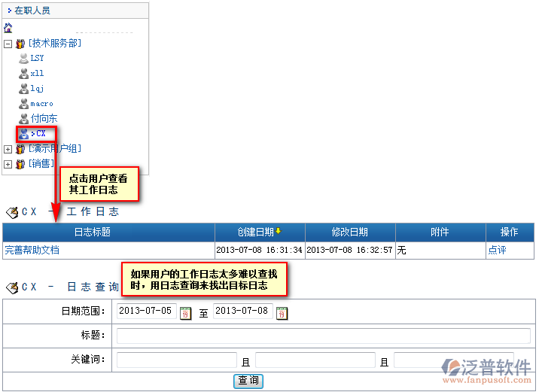Select user xll in the tree

pyautogui.click(x=37, y=73)
